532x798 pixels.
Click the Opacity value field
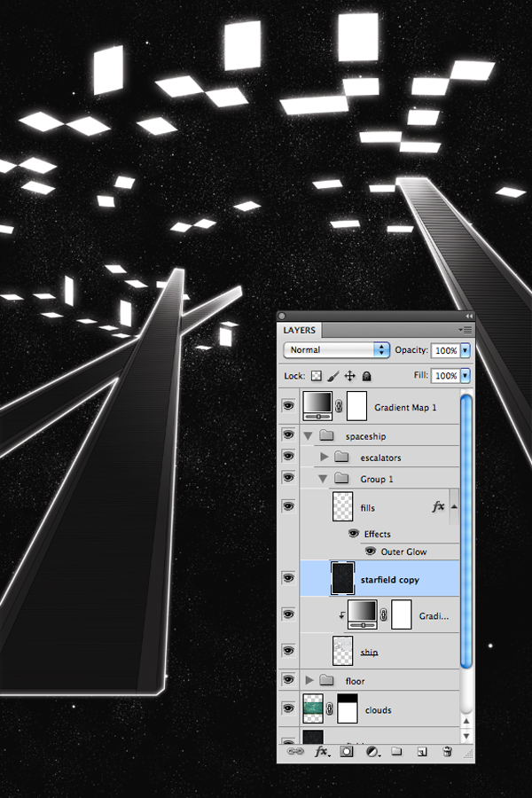(x=445, y=350)
